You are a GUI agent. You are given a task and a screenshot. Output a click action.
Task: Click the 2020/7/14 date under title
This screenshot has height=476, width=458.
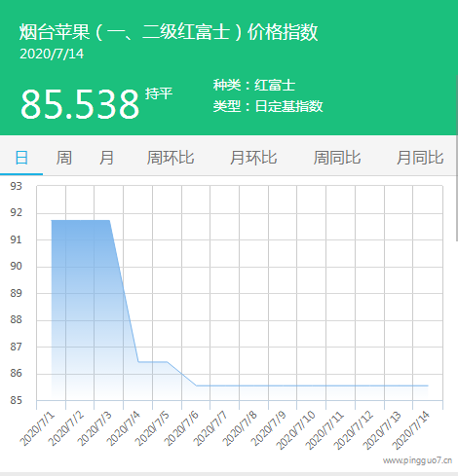52,54
